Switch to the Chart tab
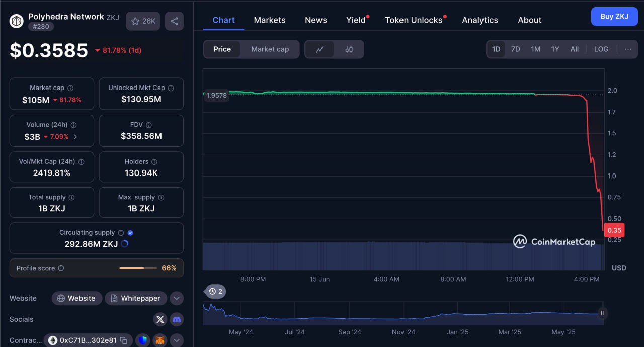This screenshot has height=347, width=644. (223, 20)
